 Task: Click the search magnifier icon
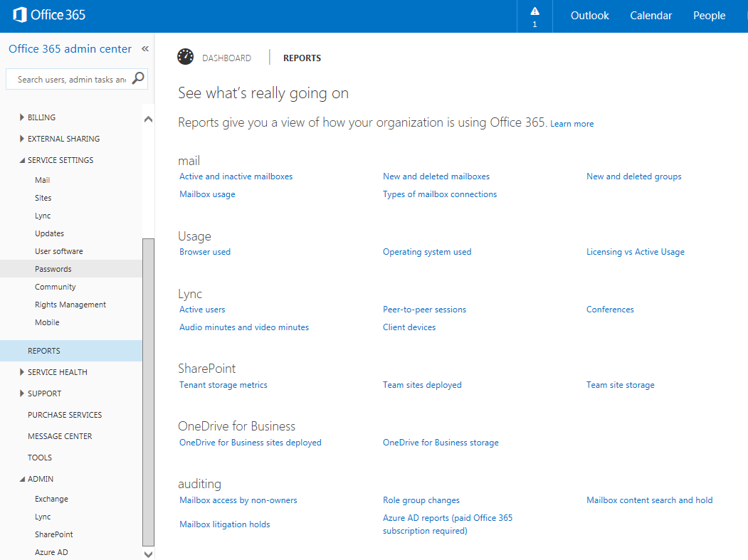coord(138,78)
